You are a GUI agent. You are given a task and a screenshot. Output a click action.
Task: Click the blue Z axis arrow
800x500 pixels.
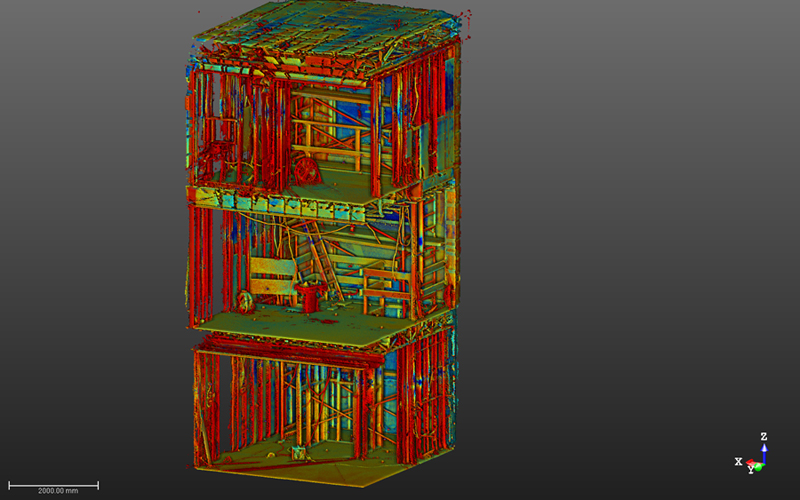[x=764, y=452]
